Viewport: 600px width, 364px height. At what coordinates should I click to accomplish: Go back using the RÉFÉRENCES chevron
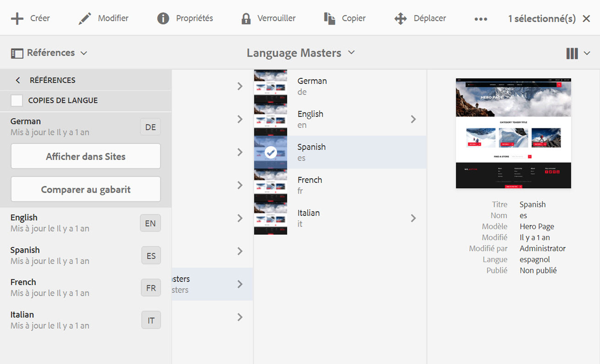18,80
